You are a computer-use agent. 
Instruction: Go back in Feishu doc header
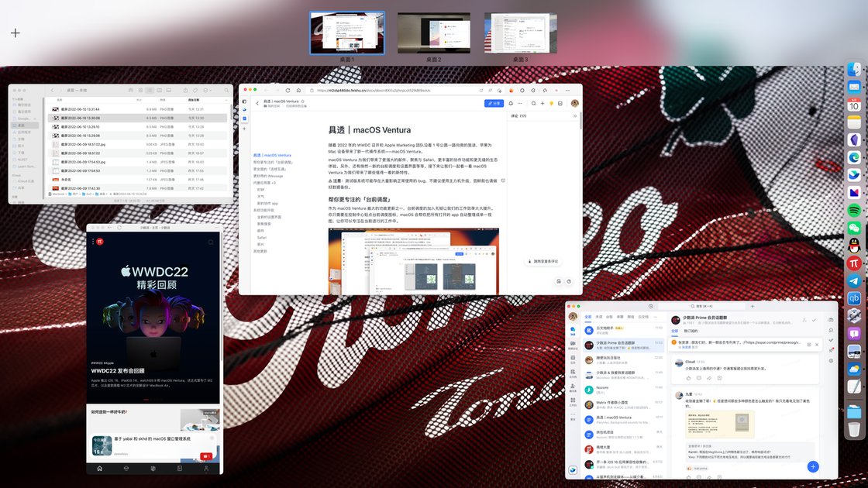click(257, 104)
